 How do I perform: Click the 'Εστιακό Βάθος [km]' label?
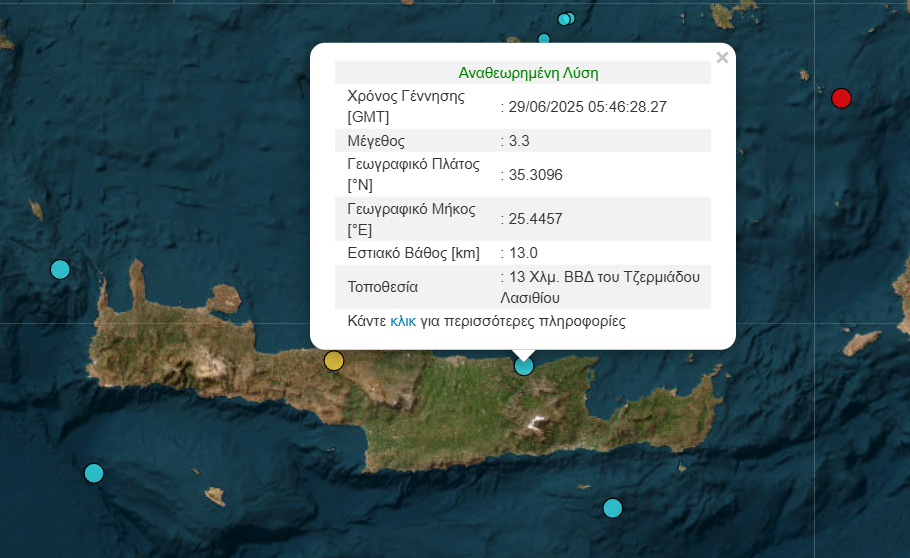coord(413,253)
